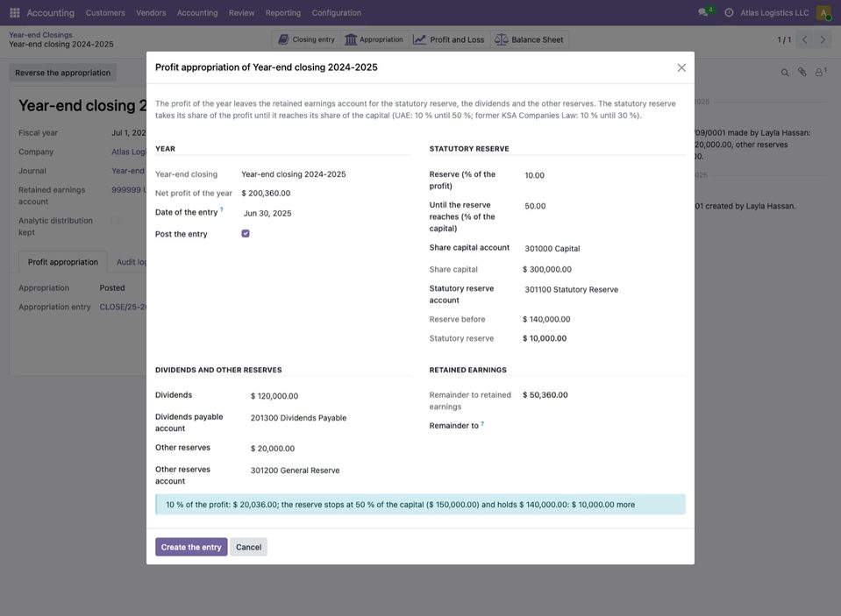
Task: Go to previous record arrow
Action: coord(804,39)
